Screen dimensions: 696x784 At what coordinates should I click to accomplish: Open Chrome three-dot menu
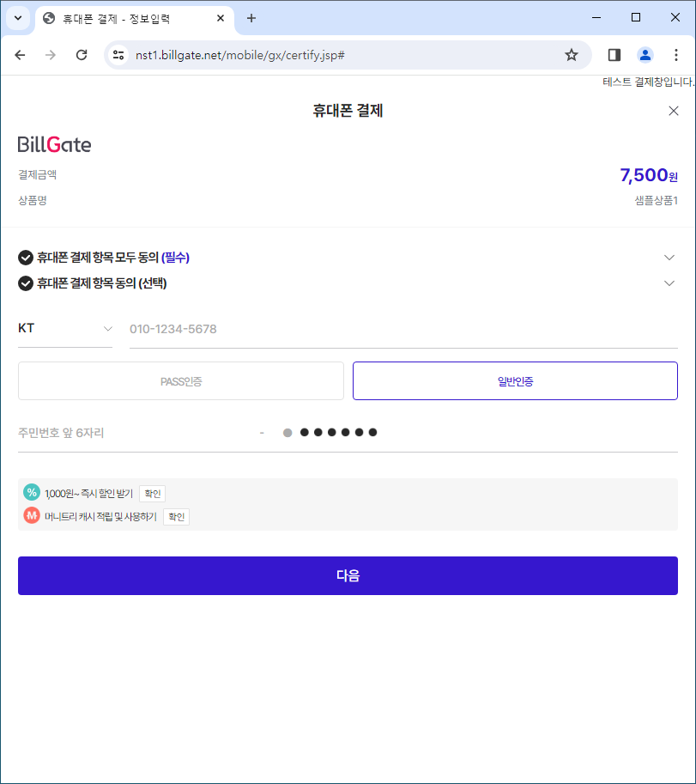(675, 55)
